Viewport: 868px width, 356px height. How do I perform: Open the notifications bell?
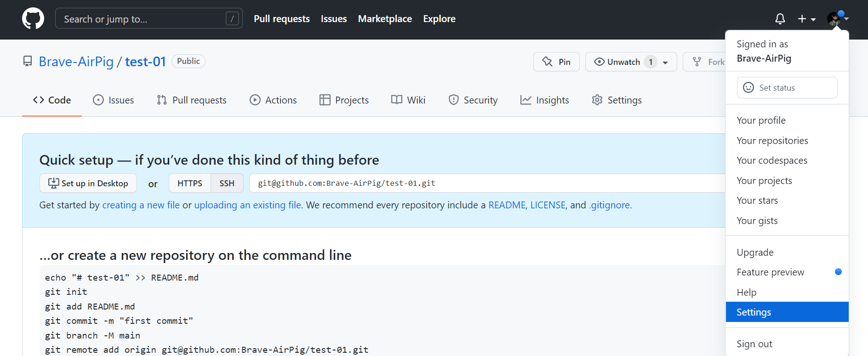[780, 19]
